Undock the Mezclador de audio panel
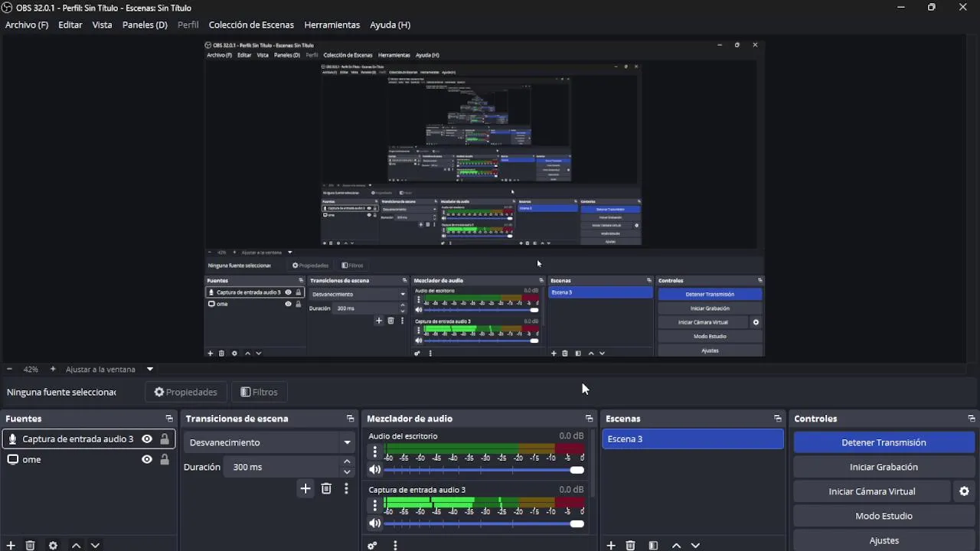Viewport: 980px width, 551px height. tap(590, 419)
